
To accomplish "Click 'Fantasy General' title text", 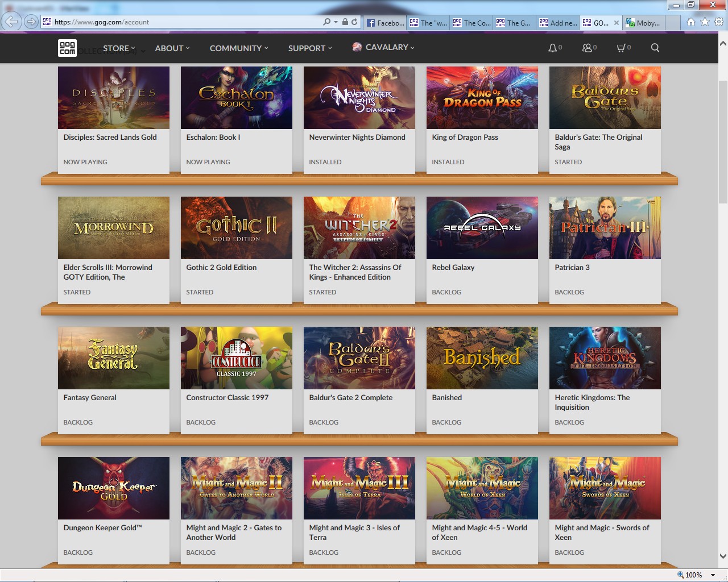I will (x=90, y=398).
